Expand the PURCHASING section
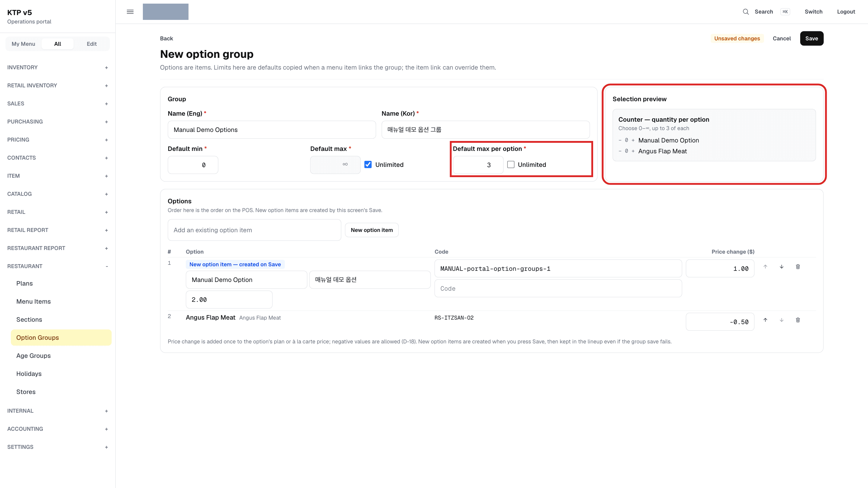Viewport: 868px width, 488px height. [x=57, y=122]
